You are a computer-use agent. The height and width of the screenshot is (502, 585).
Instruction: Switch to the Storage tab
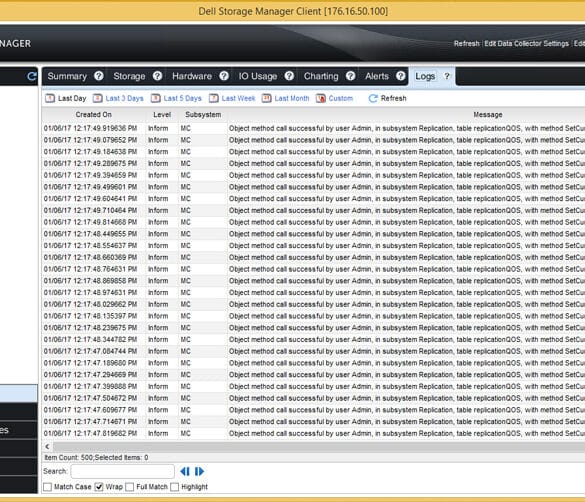pyautogui.click(x=129, y=76)
